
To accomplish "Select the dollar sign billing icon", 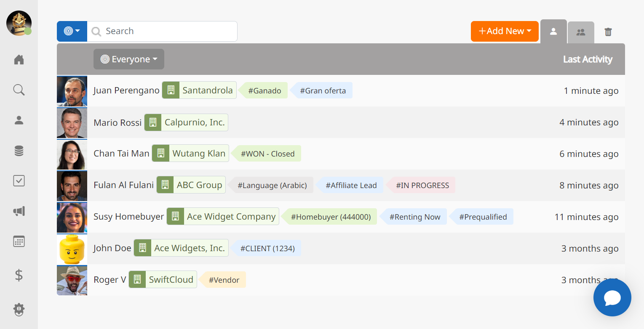I will 19,275.
